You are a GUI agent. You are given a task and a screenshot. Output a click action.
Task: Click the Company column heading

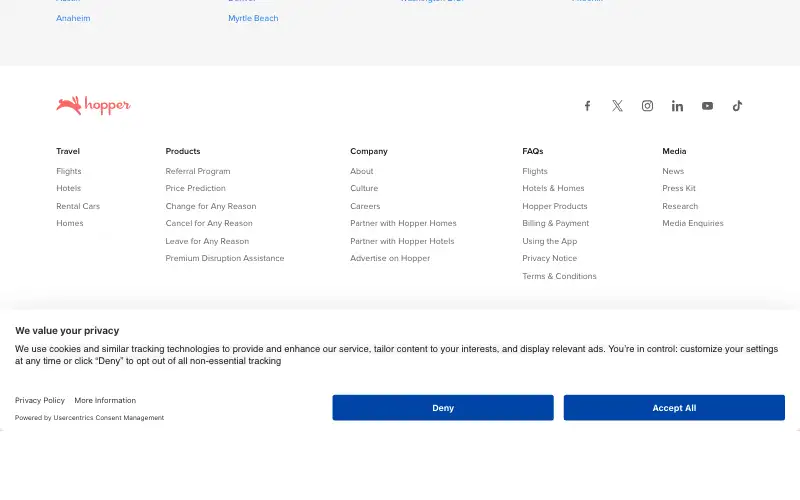click(x=369, y=151)
